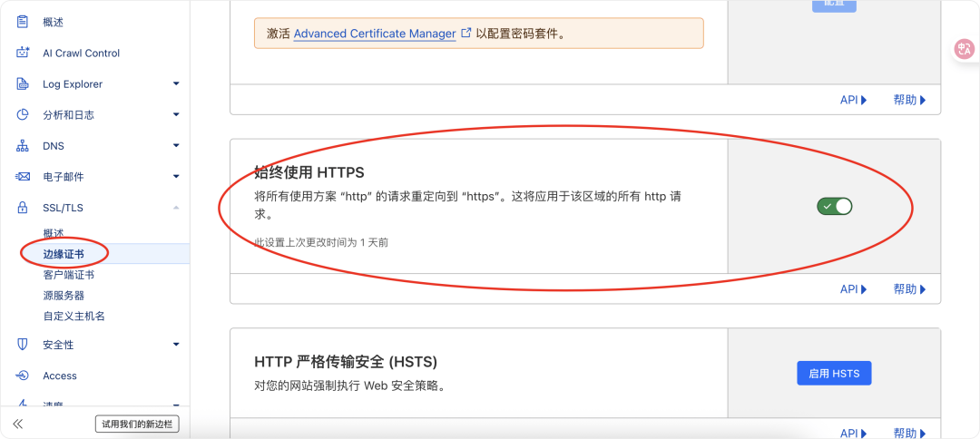The width and height of the screenshot is (980, 439).
Task: Click text 此设置上次更改时间为 1 天前
Action: pos(321,242)
